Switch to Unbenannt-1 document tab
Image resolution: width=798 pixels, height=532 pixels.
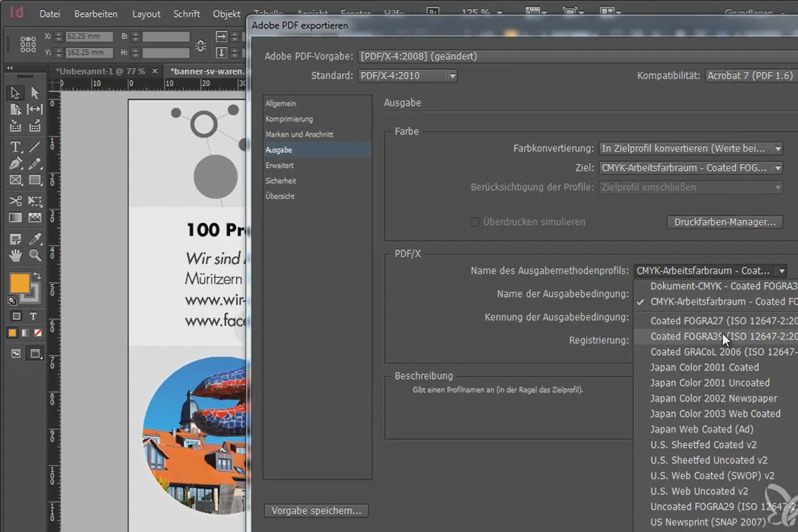point(100,70)
